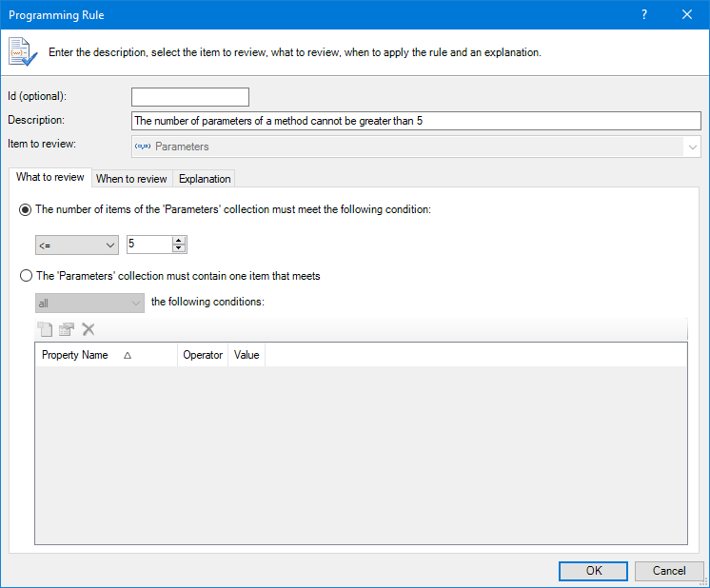Click the programming rule document icon
This screenshot has height=588, width=710.
(22, 51)
